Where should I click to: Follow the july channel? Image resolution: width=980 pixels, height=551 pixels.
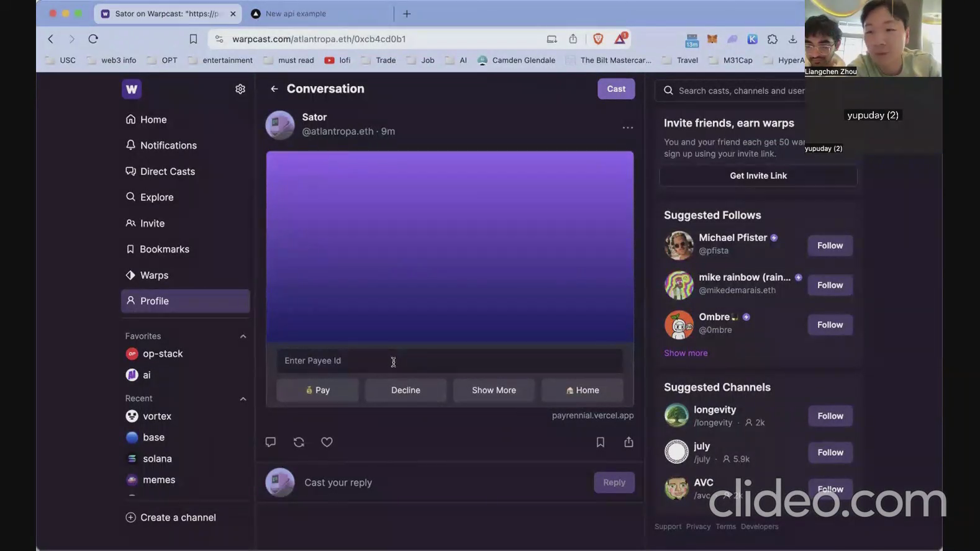(x=830, y=453)
